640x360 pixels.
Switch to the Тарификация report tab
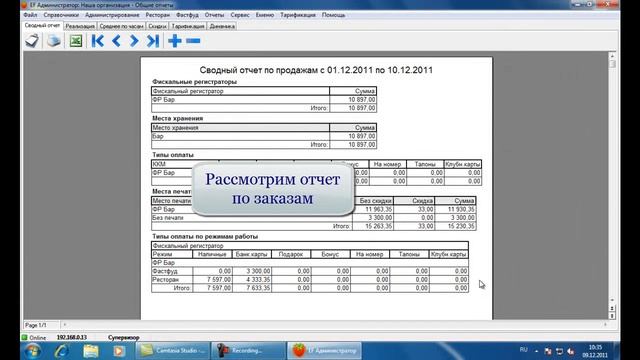188,26
